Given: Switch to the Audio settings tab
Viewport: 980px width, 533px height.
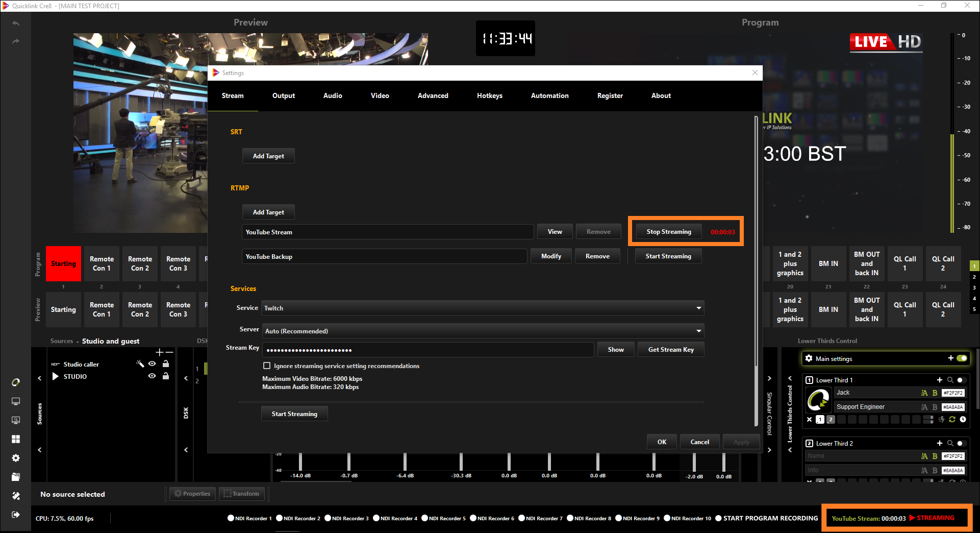Looking at the screenshot, I should (x=333, y=95).
